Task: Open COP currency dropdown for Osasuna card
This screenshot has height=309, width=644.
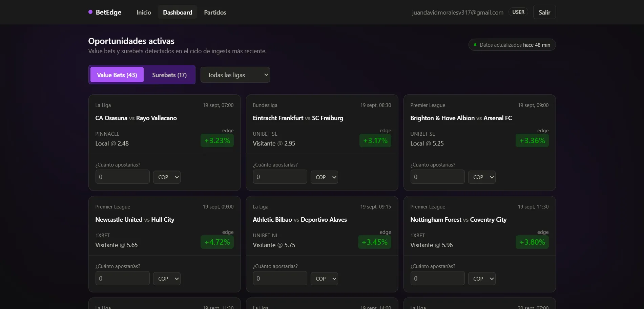Action: pos(167,177)
